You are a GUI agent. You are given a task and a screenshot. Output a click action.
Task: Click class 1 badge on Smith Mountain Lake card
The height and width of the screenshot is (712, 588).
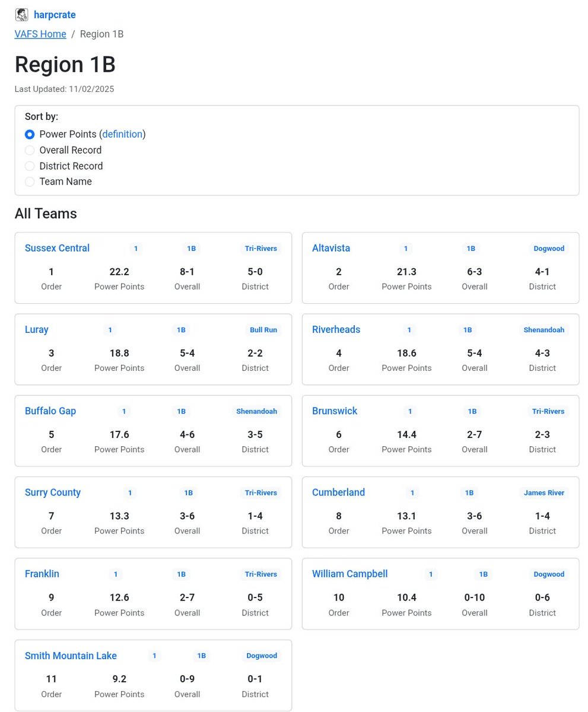tap(154, 656)
